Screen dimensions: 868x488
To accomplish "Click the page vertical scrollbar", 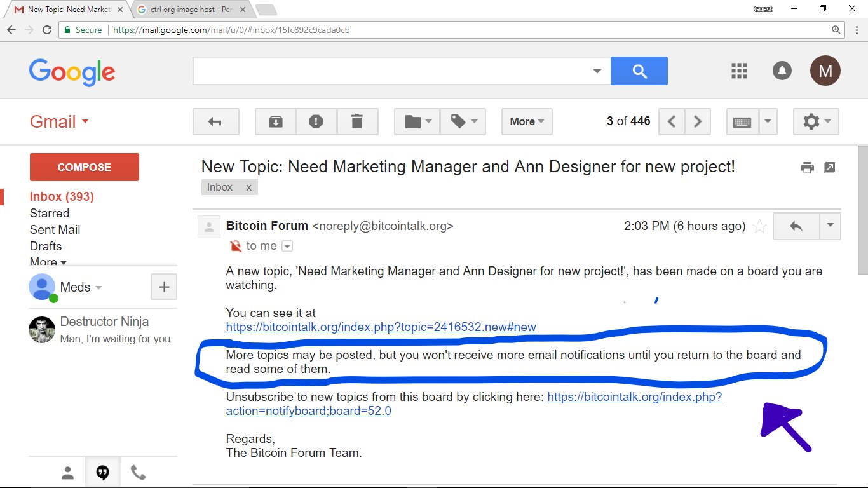I will tap(862, 210).
